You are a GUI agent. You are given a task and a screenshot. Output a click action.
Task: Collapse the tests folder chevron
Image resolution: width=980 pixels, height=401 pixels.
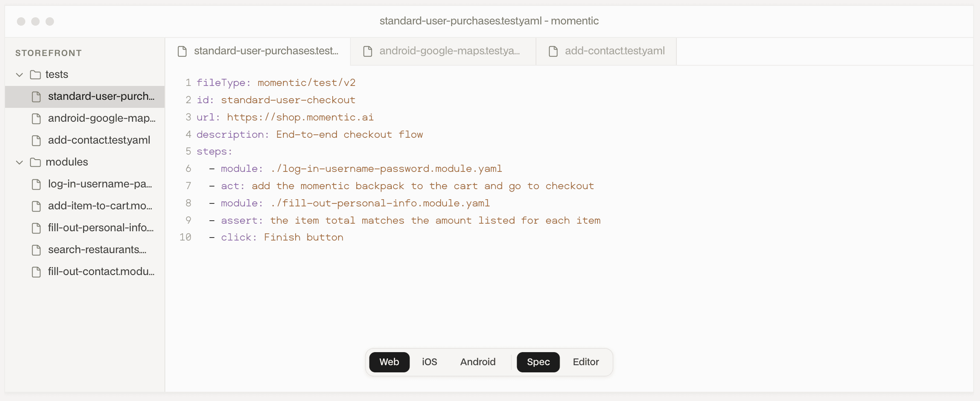19,75
